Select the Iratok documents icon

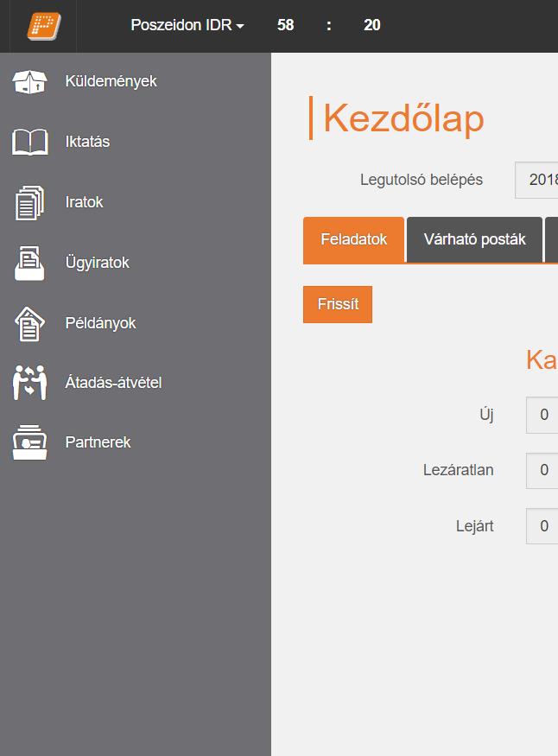tap(29, 202)
